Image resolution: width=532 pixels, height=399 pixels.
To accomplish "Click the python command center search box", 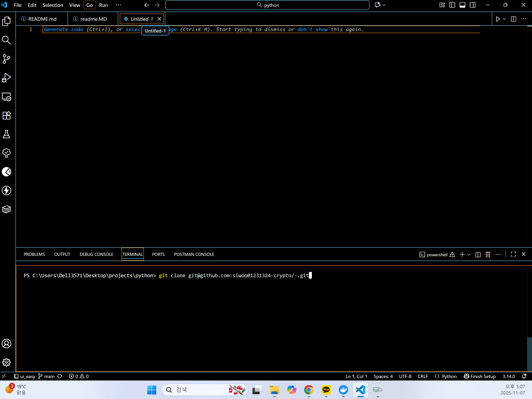I will click(267, 5).
